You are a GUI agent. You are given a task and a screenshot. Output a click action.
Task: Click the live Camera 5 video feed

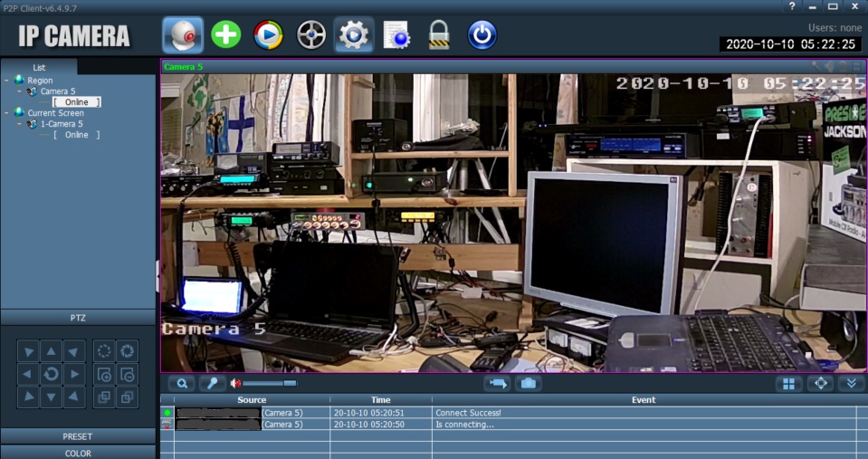click(513, 223)
